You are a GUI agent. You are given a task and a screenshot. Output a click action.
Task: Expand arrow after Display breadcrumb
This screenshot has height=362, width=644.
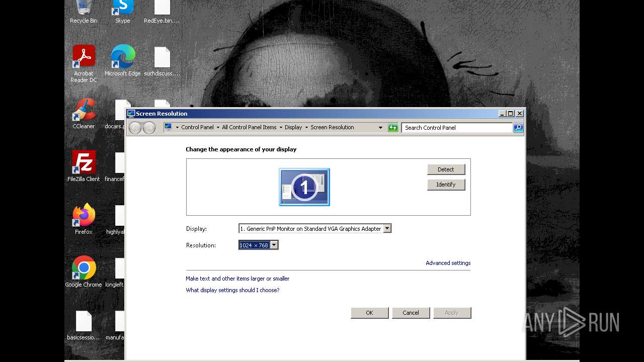[x=306, y=128]
